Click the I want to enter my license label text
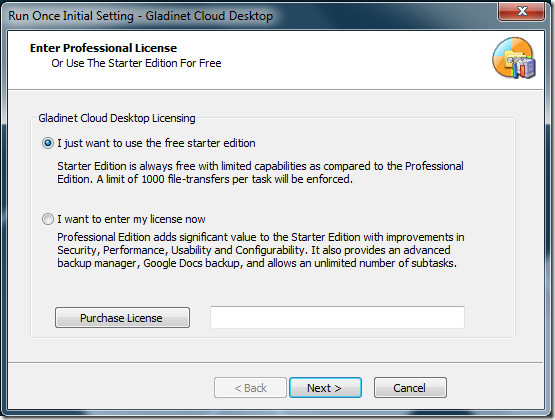This screenshot has height=420, width=555. click(x=131, y=219)
